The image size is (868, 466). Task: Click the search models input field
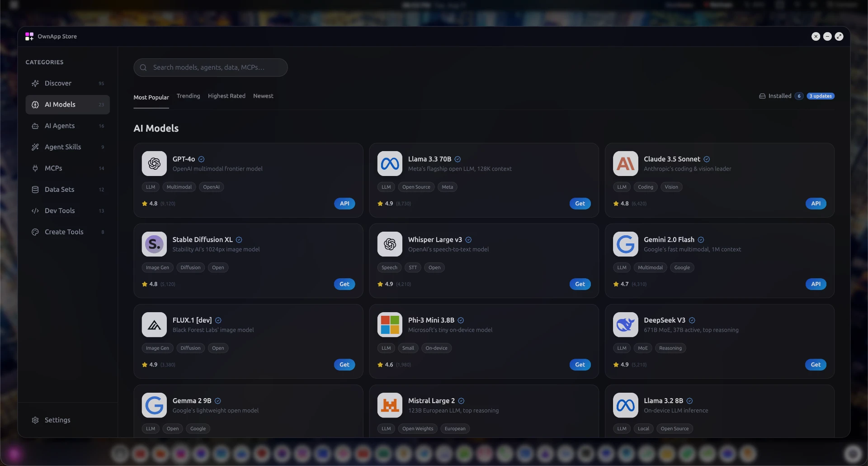(211, 67)
